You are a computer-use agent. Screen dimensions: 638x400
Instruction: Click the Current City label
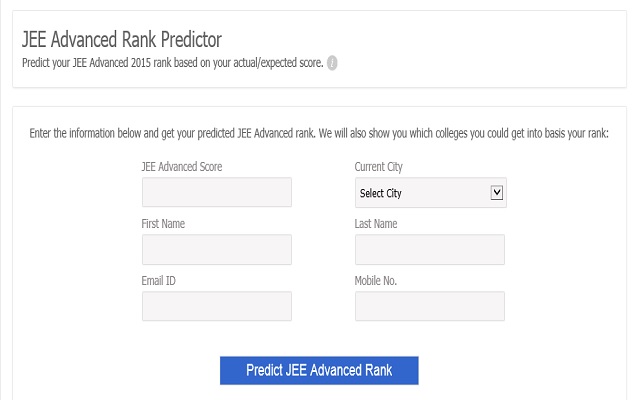379,166
